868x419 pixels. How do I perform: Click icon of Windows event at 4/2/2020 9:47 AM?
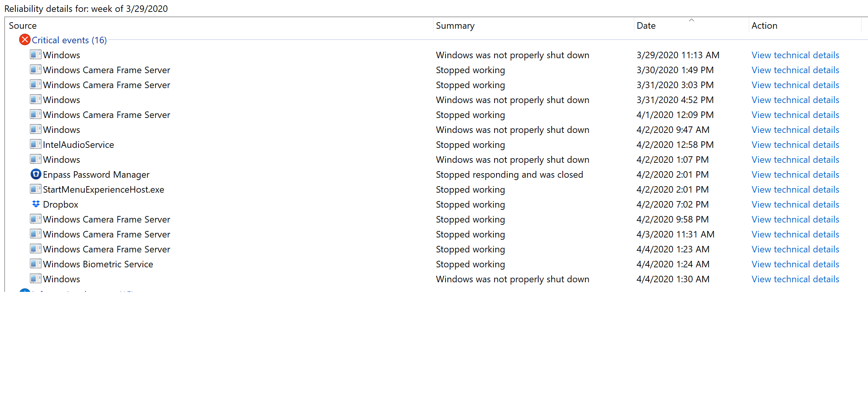pyautogui.click(x=36, y=129)
